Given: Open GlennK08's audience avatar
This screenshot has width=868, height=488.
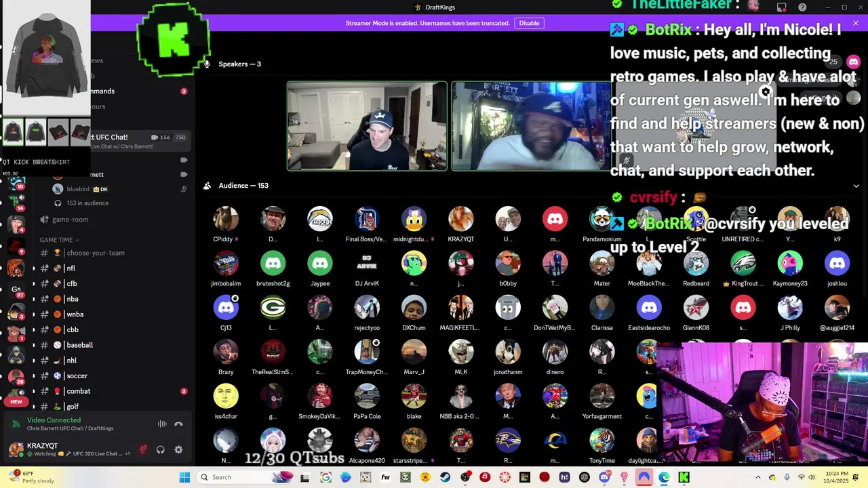Looking at the screenshot, I should pyautogui.click(x=696, y=307).
